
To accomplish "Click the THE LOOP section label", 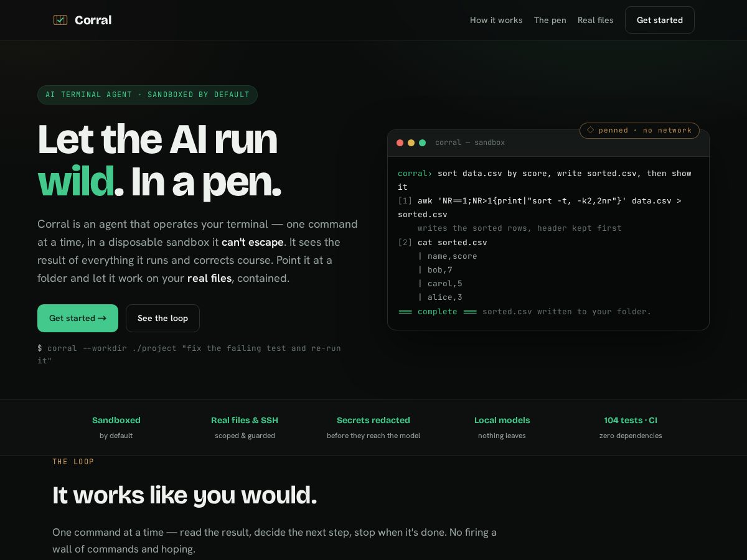I will click(73, 462).
